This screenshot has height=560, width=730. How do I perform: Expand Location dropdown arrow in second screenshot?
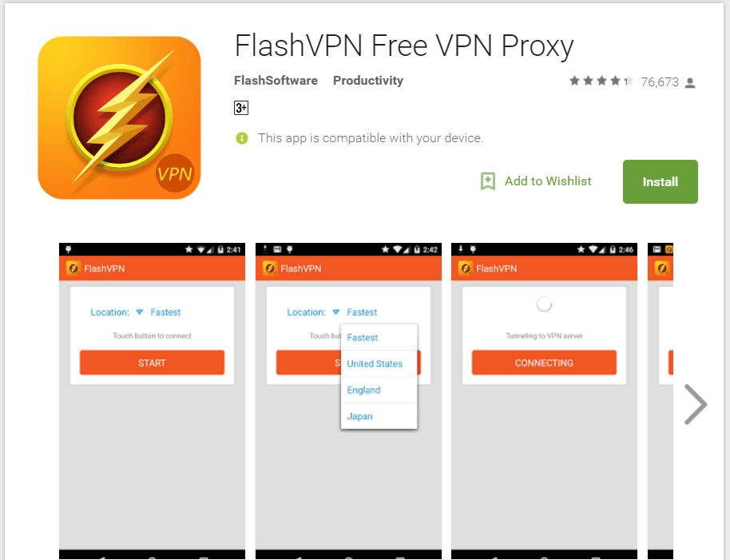click(x=335, y=312)
